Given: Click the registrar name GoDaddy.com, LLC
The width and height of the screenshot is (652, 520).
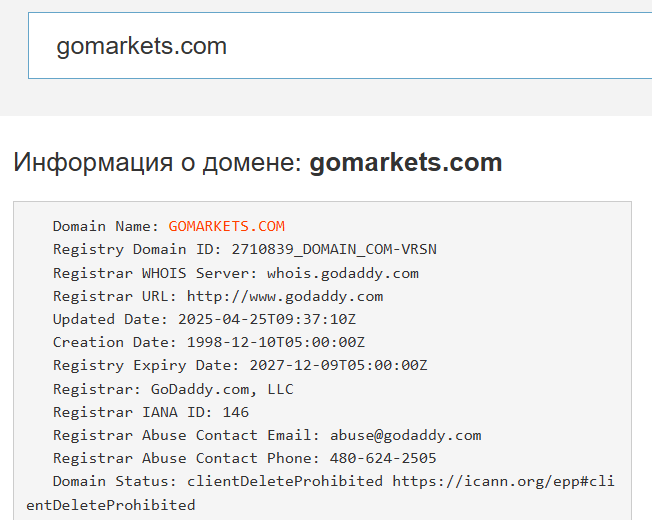Looking at the screenshot, I should click(x=222, y=388).
